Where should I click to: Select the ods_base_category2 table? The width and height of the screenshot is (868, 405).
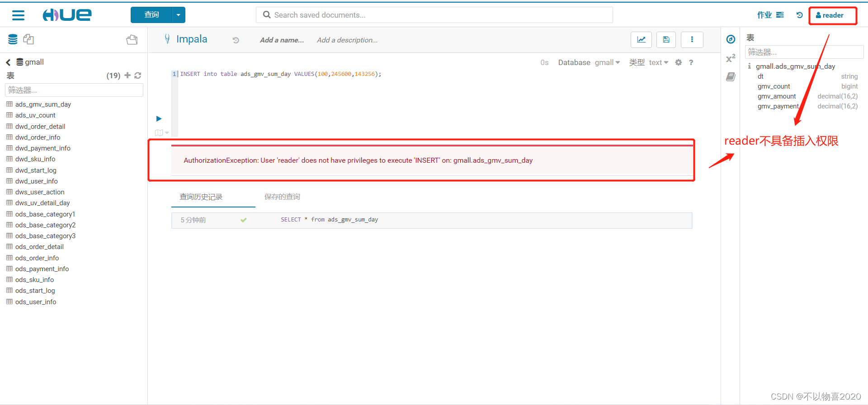pos(45,225)
